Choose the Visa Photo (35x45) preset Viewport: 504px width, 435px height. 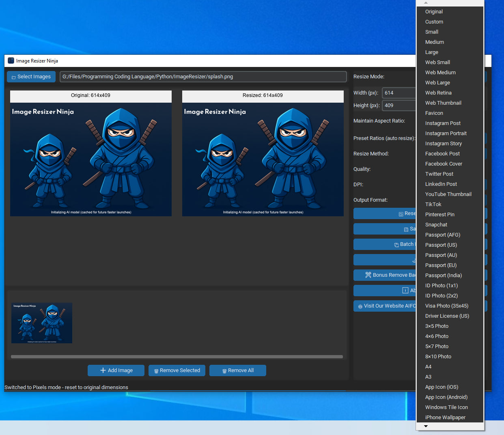point(450,306)
